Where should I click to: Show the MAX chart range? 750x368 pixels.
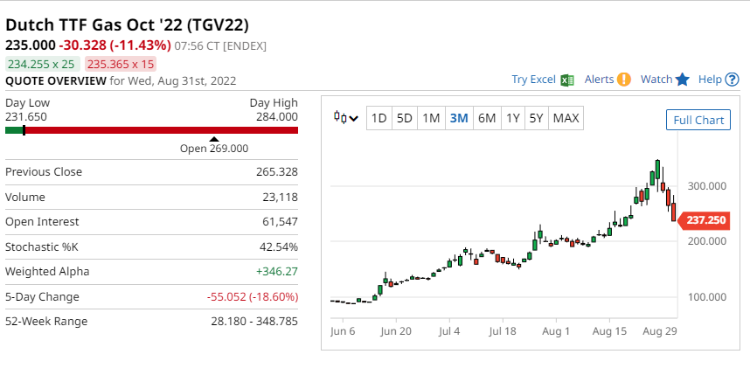click(x=566, y=118)
